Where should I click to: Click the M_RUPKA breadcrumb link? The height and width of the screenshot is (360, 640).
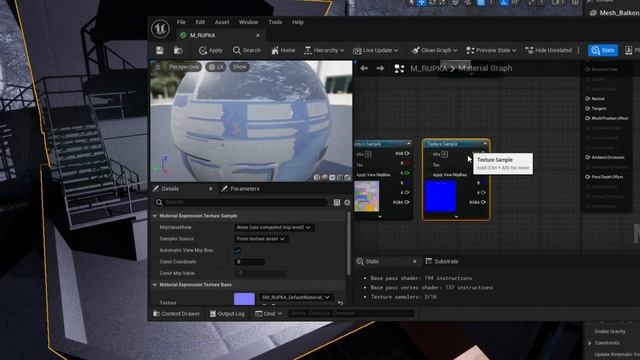(x=428, y=69)
